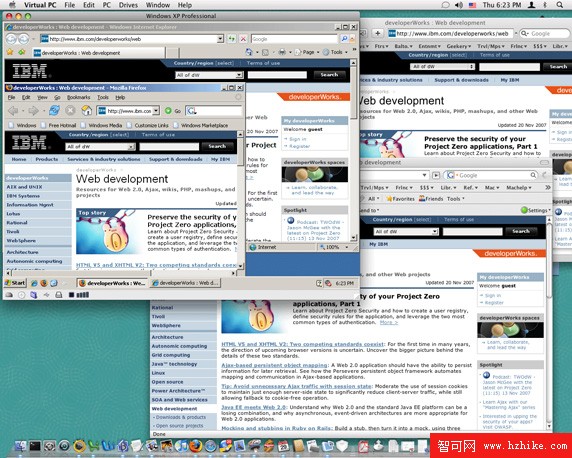The height and width of the screenshot is (458, 572).
Task: Click Firefox icon in XP quick launch
Action: coord(43,283)
